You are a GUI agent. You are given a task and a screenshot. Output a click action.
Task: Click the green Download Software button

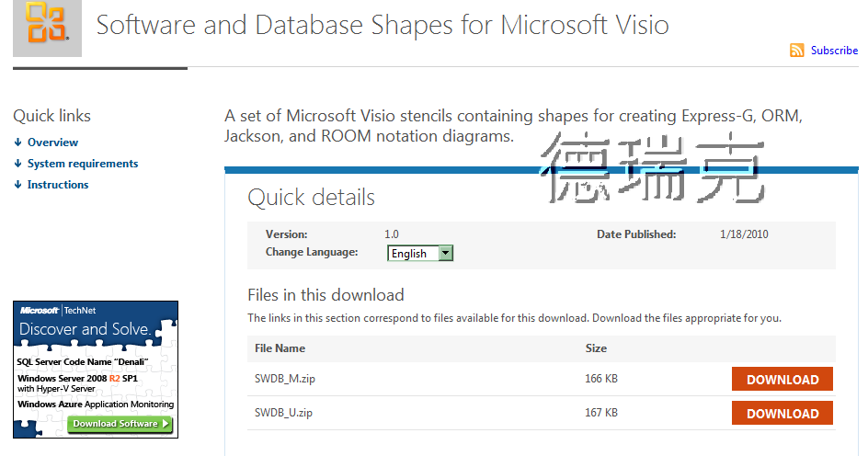(x=120, y=424)
